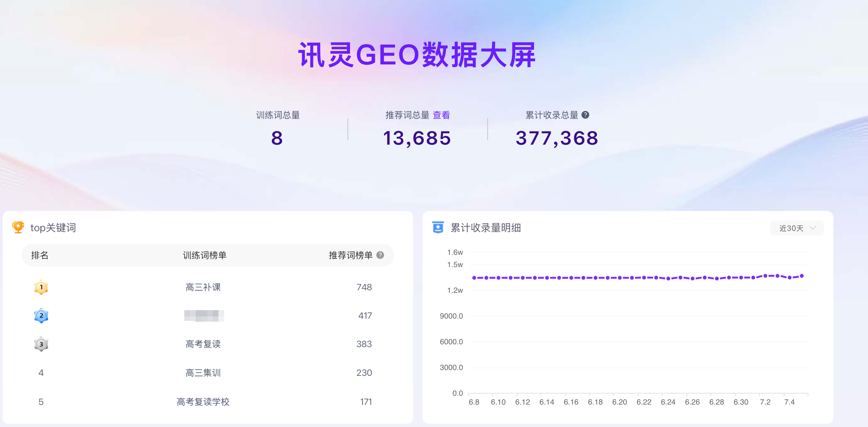Click the value 748 for 高三补课
The height and width of the screenshot is (427, 868).
click(364, 287)
